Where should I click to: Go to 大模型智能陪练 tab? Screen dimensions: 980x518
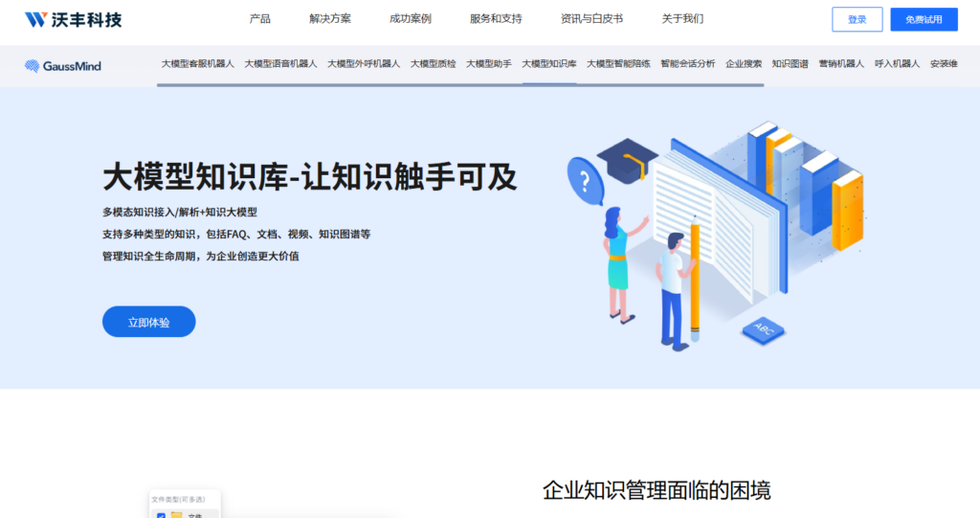tap(618, 64)
